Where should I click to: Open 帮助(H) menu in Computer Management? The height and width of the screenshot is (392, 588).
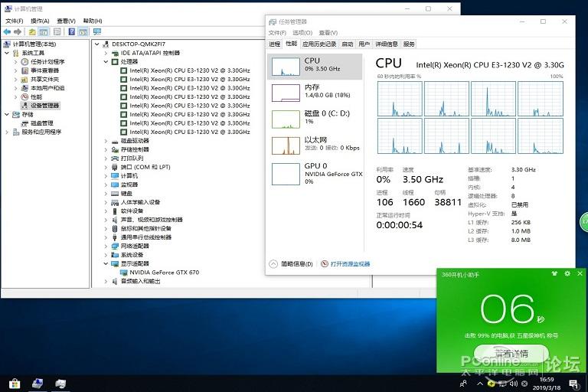(92, 21)
